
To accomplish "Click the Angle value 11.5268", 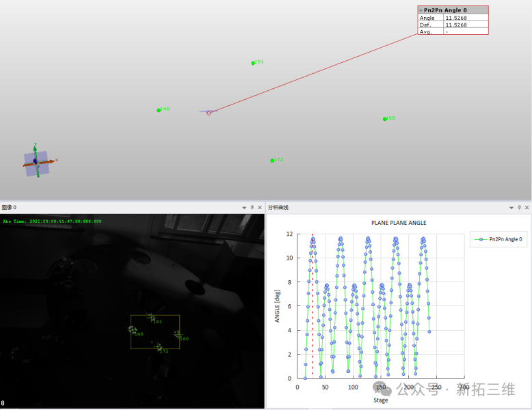I will [x=456, y=18].
